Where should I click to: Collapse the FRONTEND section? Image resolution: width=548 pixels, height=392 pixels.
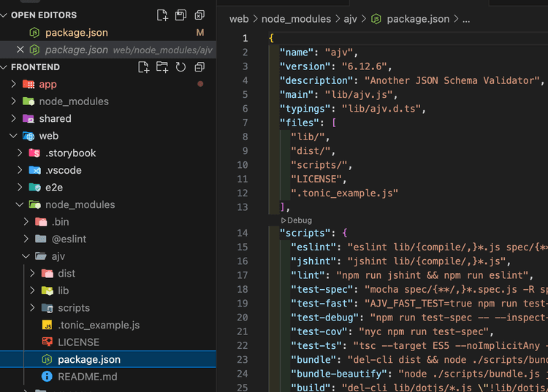[4, 67]
